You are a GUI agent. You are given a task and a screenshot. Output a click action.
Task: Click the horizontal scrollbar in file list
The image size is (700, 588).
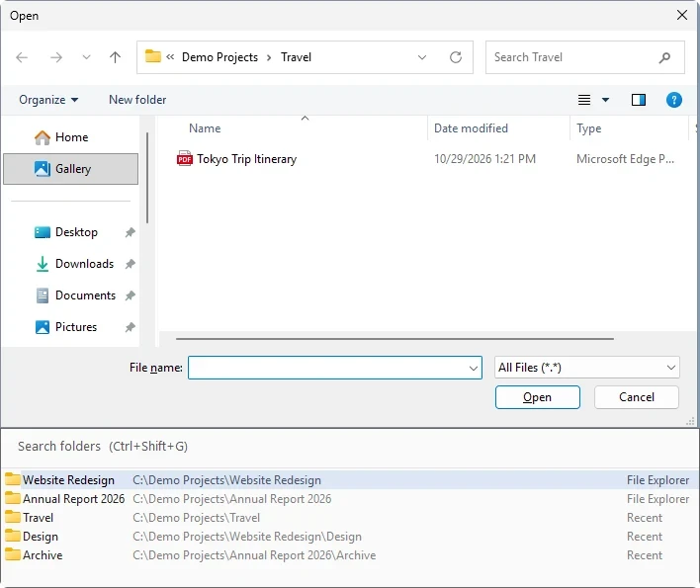click(394, 339)
